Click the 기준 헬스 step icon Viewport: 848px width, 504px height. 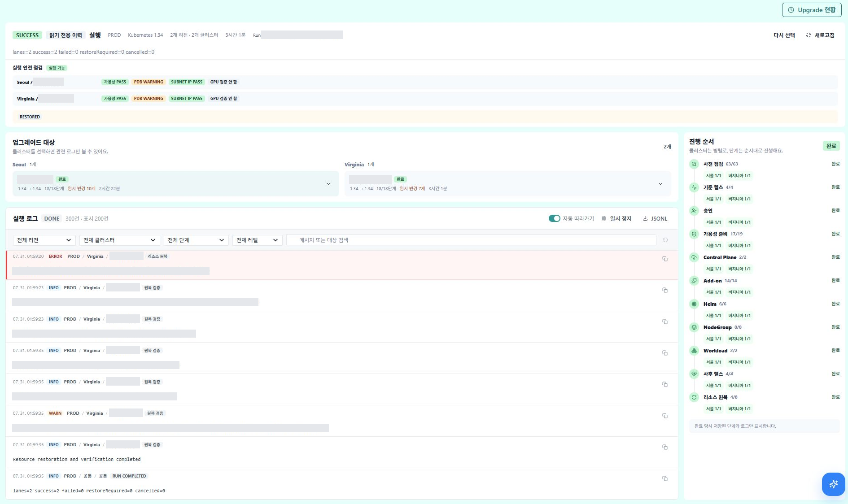click(x=694, y=187)
